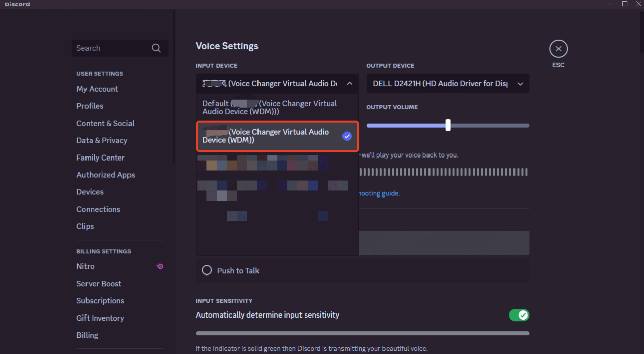
Task: Collapse the Input Device dropdown
Action: click(x=349, y=84)
